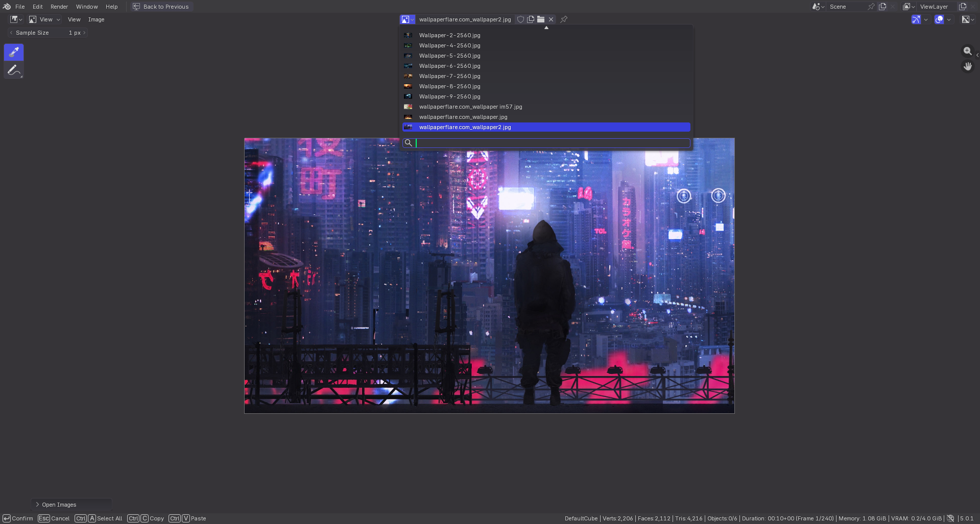The height and width of the screenshot is (524, 980).
Task: Open image file via folder icon
Action: (x=541, y=19)
